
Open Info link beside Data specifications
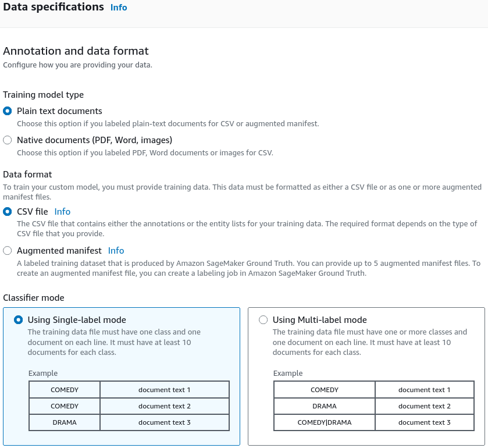(x=119, y=8)
